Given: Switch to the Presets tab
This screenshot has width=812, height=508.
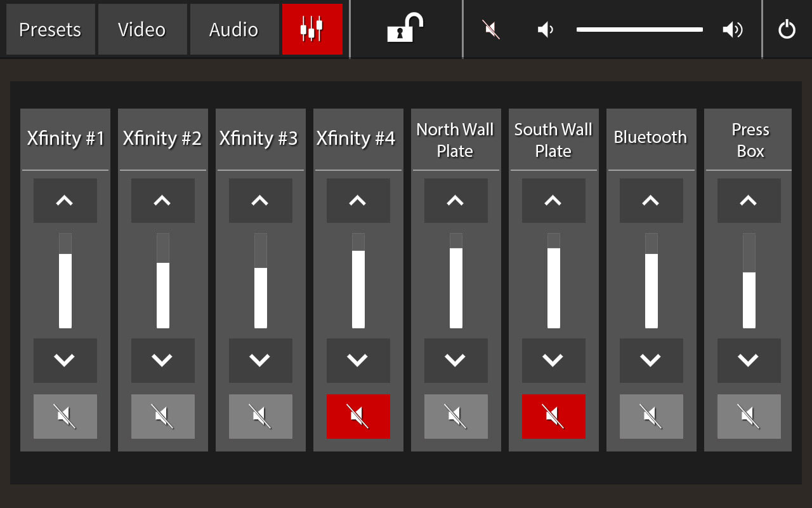Looking at the screenshot, I should pos(50,29).
